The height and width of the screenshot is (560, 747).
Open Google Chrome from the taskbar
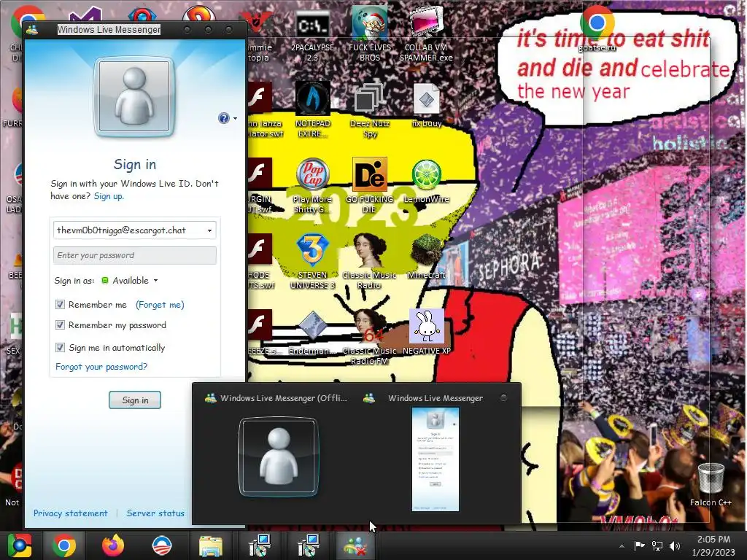tap(63, 545)
